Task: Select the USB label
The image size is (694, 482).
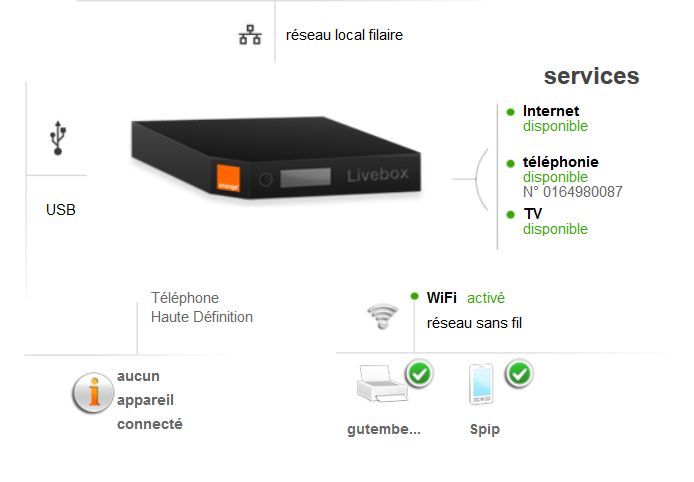Action: click(x=61, y=209)
